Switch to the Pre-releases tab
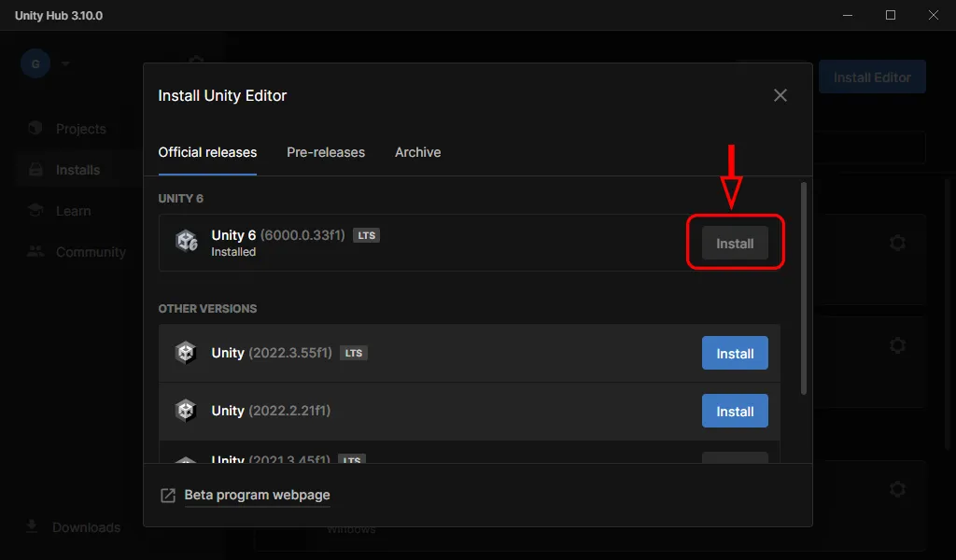Image resolution: width=956 pixels, height=560 pixels. pyautogui.click(x=326, y=152)
